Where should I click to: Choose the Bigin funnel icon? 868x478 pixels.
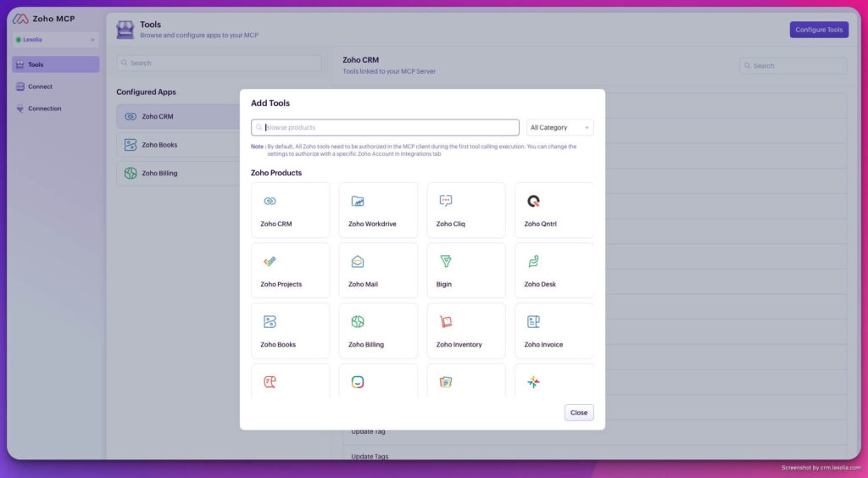pos(446,261)
